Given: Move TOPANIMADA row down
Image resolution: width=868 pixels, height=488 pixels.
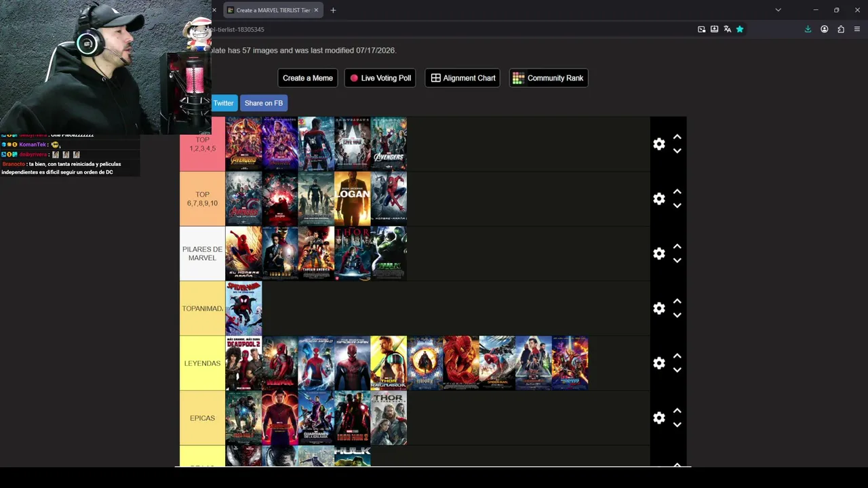Looking at the screenshot, I should click(x=677, y=315).
